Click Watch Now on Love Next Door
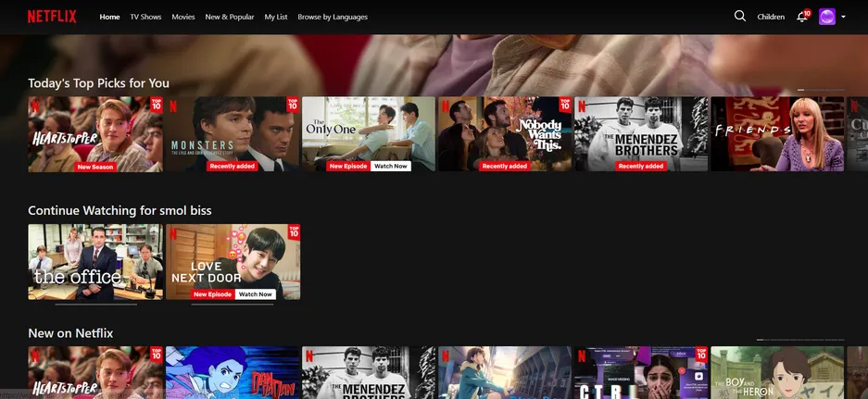The height and width of the screenshot is (399, 868). pyautogui.click(x=255, y=294)
